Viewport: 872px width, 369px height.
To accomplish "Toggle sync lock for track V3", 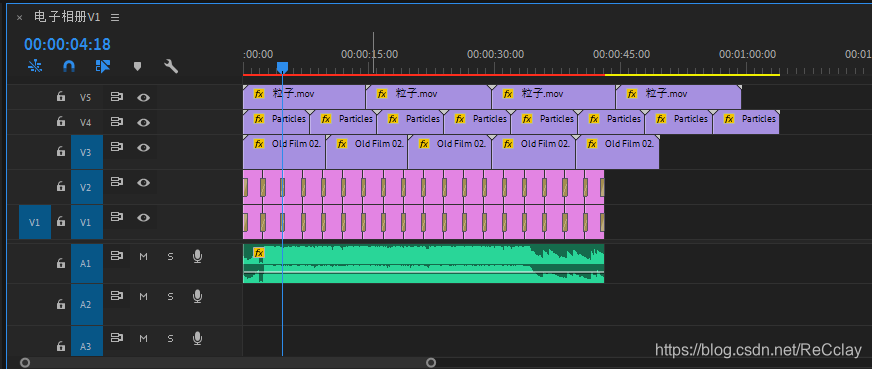I will point(116,147).
